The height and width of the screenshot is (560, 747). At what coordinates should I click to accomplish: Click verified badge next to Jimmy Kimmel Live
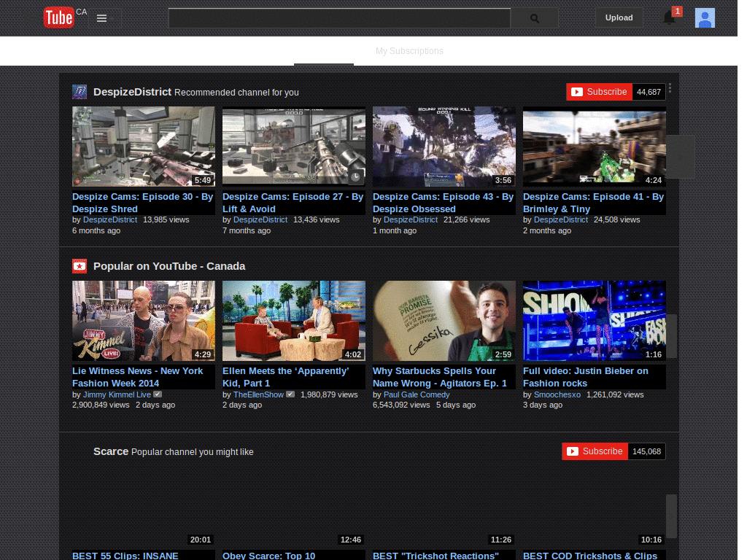click(x=158, y=394)
